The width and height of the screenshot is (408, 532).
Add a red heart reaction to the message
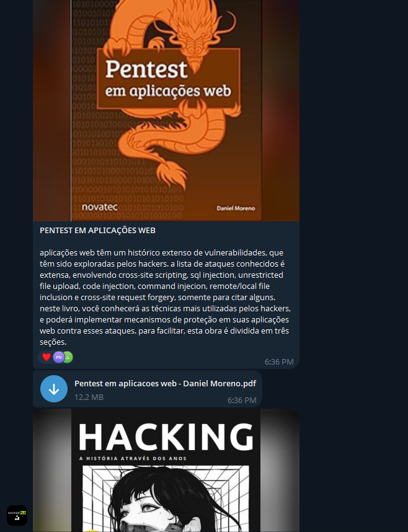tap(47, 357)
